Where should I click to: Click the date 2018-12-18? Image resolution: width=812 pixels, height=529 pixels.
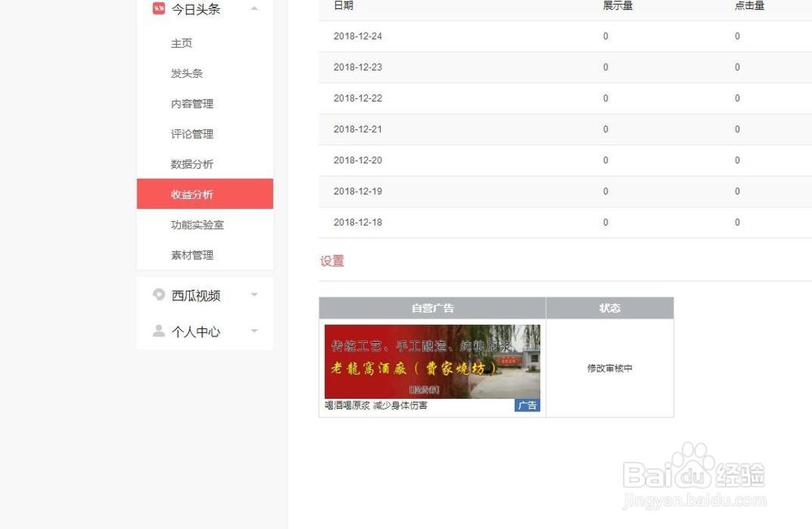(x=358, y=223)
